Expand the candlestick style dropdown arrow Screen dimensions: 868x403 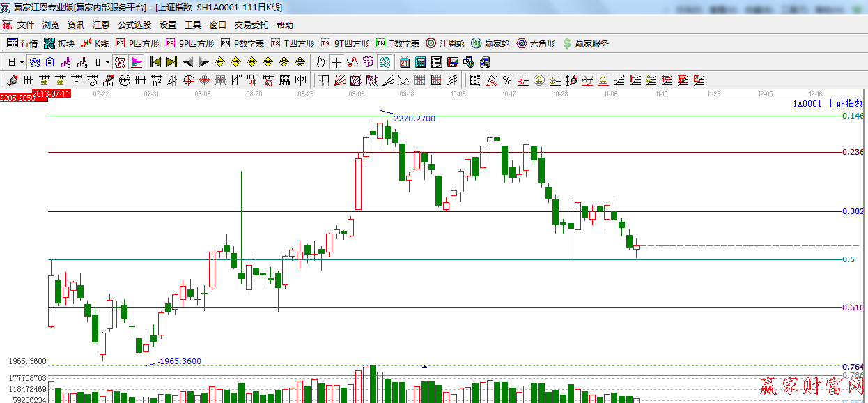coord(107,62)
